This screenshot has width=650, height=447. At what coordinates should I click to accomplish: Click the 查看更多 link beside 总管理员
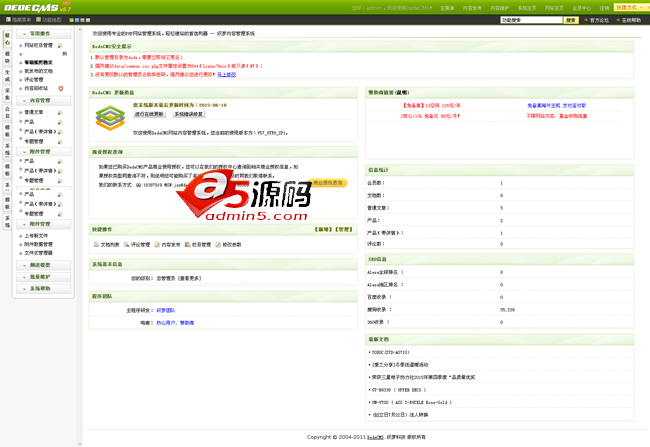click(x=190, y=278)
